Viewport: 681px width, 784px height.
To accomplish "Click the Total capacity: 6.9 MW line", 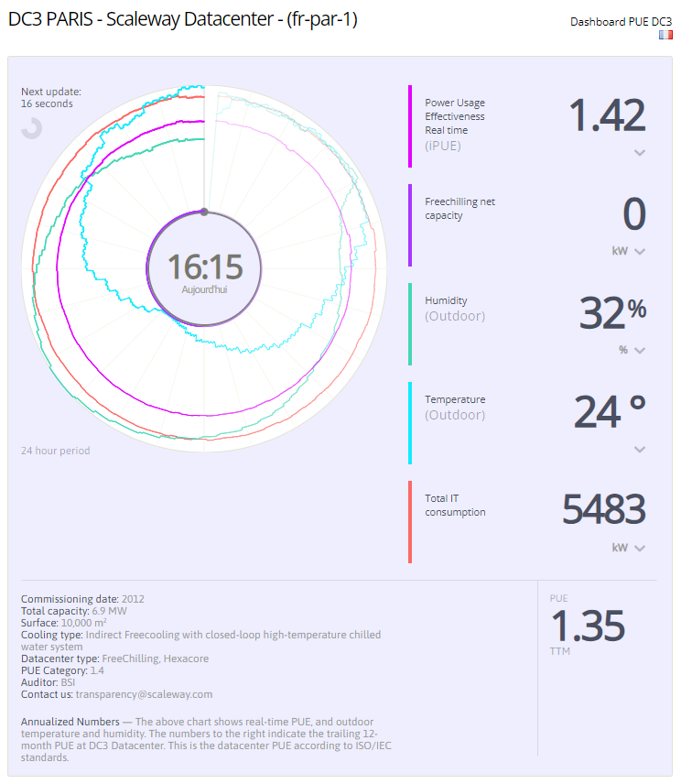I will point(74,611).
